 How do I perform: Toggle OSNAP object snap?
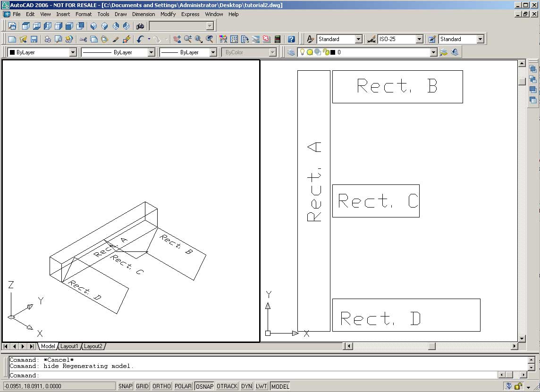(204, 386)
